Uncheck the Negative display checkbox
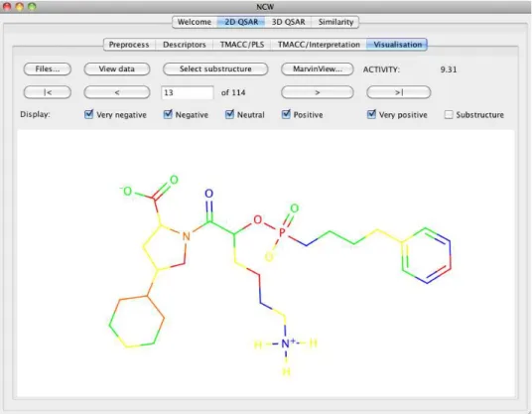Screen dimensions: 532x414 (x=168, y=114)
